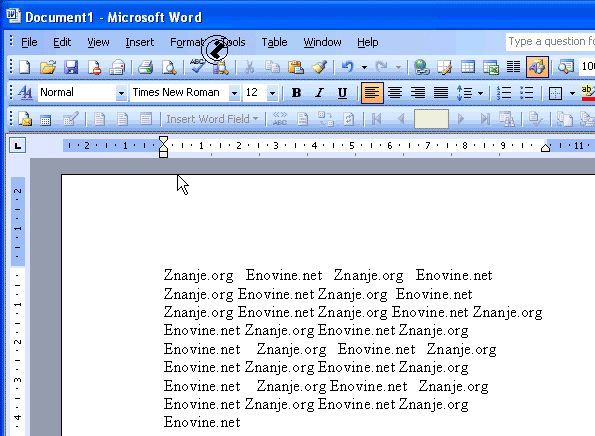This screenshot has width=595, height=436.
Task: Click Main document setup mail merge icon
Action: [25, 119]
